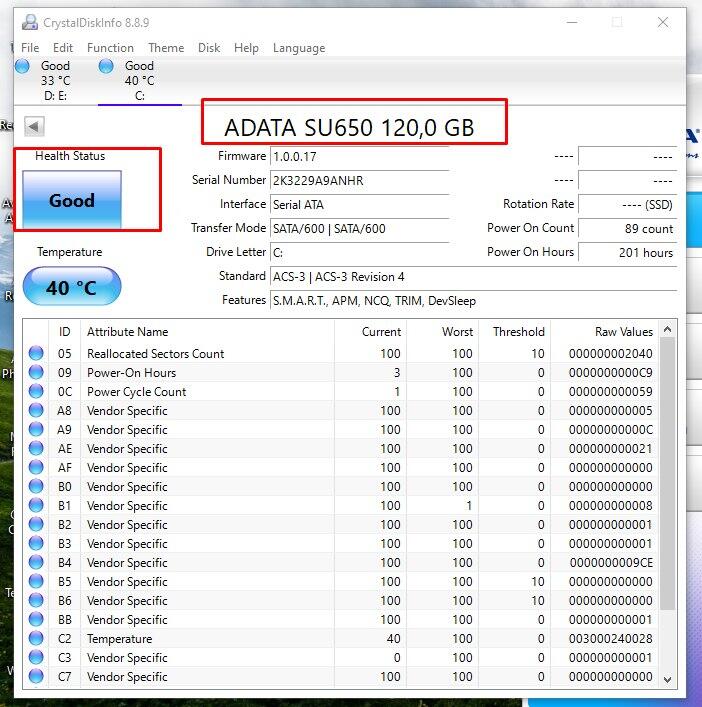This screenshot has height=707, width=702.
Task: Open the Help menu
Action: (246, 48)
